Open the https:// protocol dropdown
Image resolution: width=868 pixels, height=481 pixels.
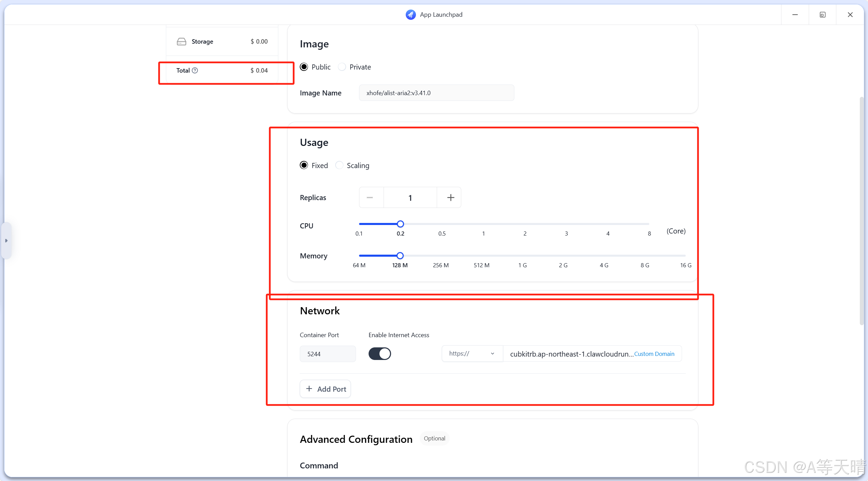pos(472,354)
